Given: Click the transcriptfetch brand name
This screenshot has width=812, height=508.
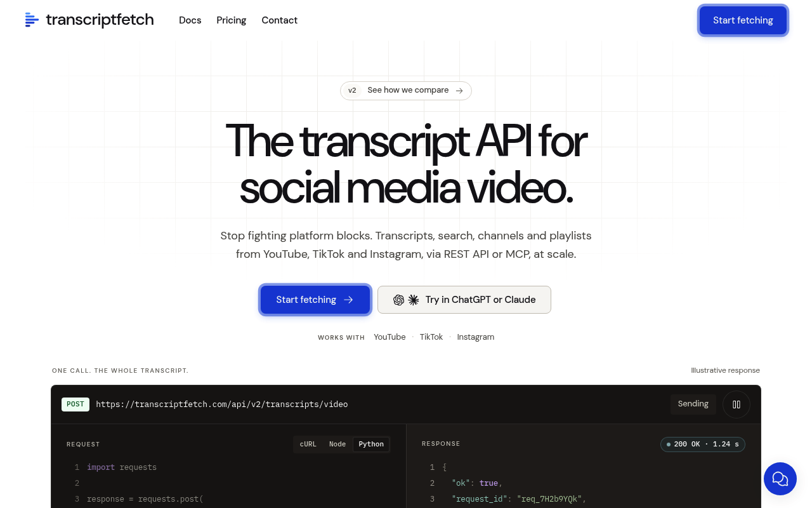Looking at the screenshot, I should coord(100,20).
